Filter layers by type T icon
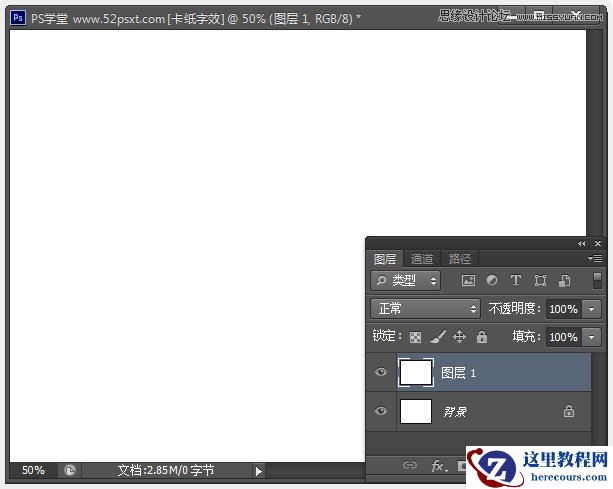The width and height of the screenshot is (613, 489). [x=516, y=280]
